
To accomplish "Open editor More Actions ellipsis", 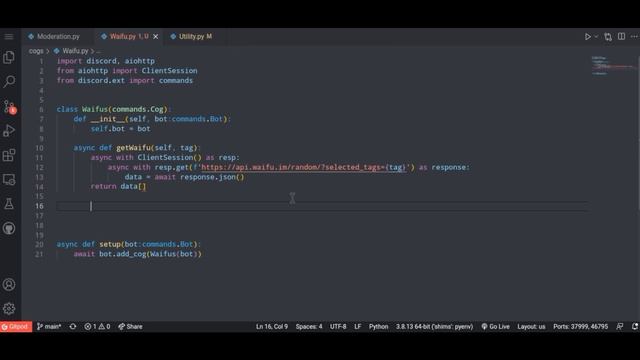I will 634,36.
